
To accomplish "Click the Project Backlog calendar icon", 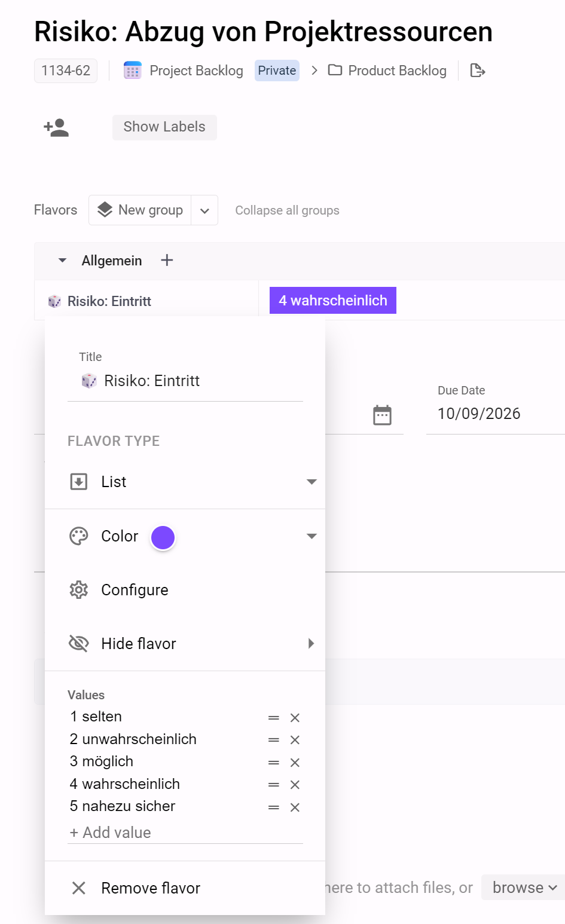I will pos(132,71).
